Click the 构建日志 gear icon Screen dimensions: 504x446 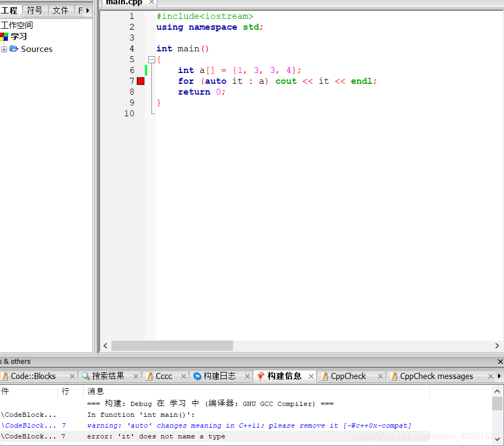197,376
